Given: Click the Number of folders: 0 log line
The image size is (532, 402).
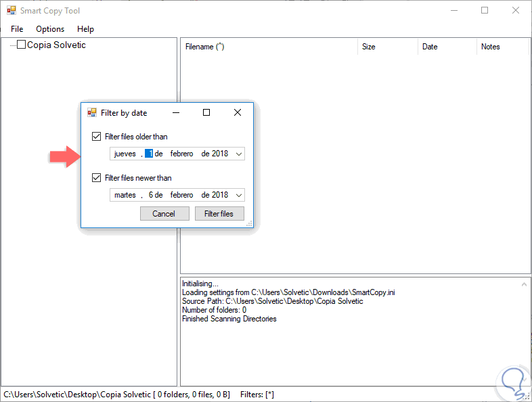Looking at the screenshot, I should tap(214, 310).
